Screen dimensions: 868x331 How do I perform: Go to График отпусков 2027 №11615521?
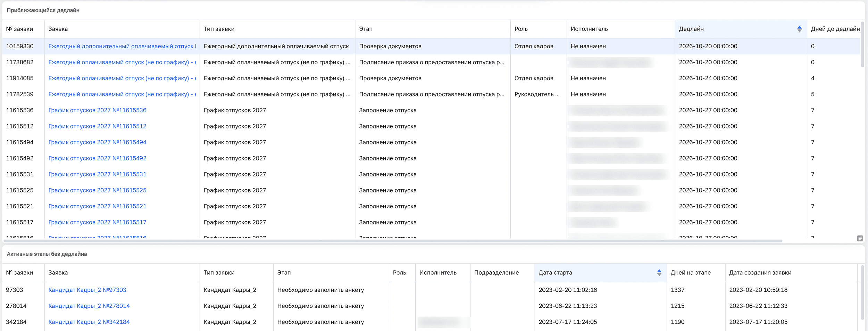(x=98, y=206)
